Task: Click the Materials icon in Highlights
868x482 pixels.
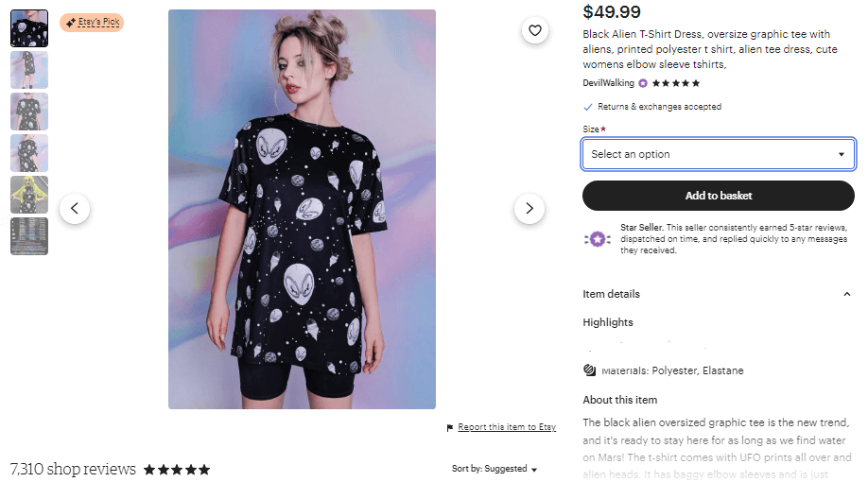Action: tap(590, 370)
